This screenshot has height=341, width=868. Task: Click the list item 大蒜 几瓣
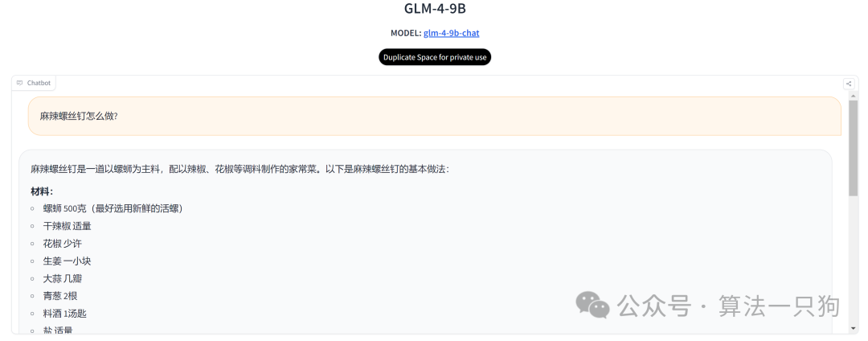tap(63, 278)
